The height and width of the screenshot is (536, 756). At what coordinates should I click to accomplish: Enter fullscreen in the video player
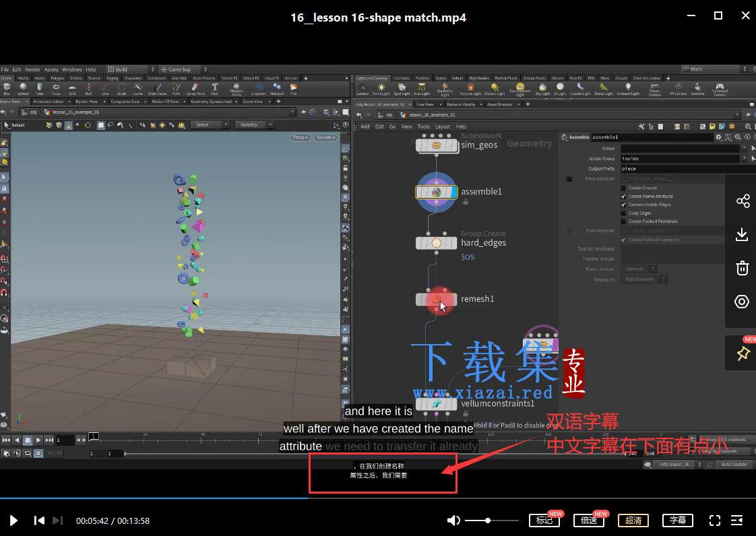[714, 521]
